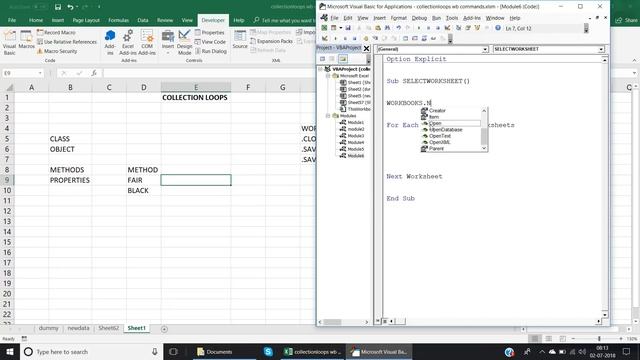
Task: Switch to the Page Layout ribbon tab
Action: click(x=86, y=20)
